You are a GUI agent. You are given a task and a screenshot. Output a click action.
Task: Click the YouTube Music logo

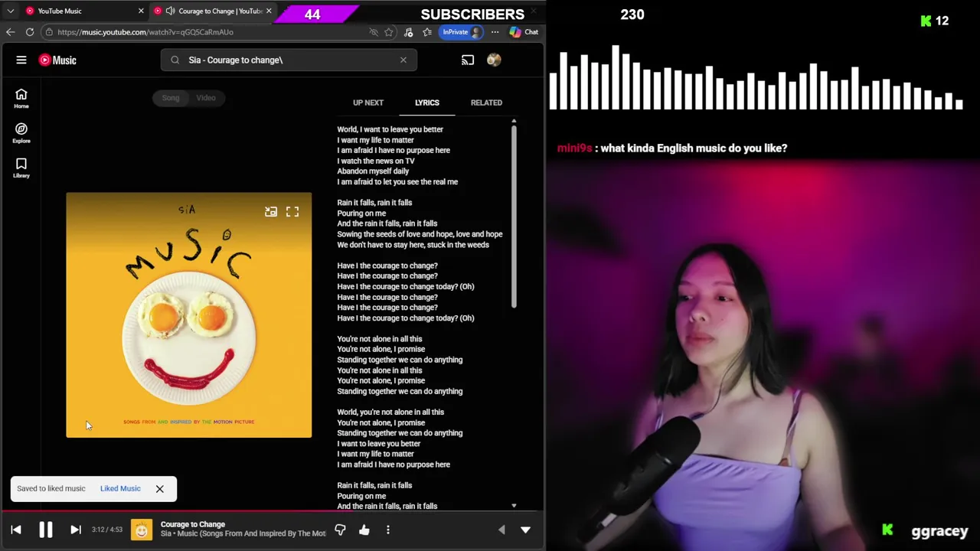(x=57, y=60)
